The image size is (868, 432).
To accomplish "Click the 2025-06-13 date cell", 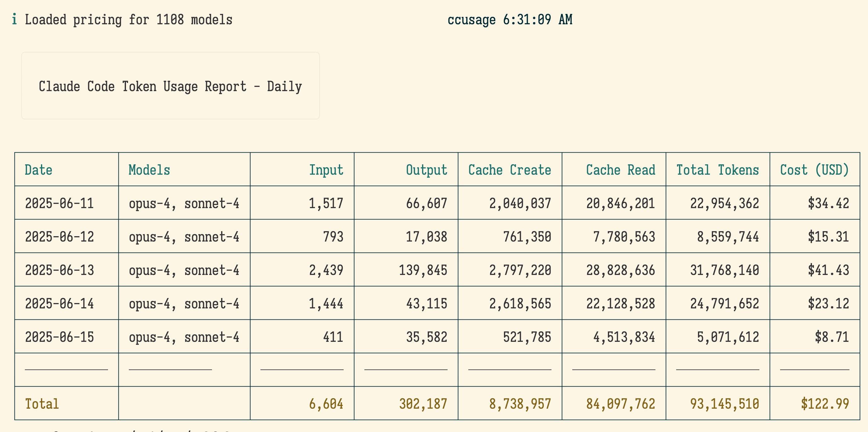I will (x=59, y=270).
